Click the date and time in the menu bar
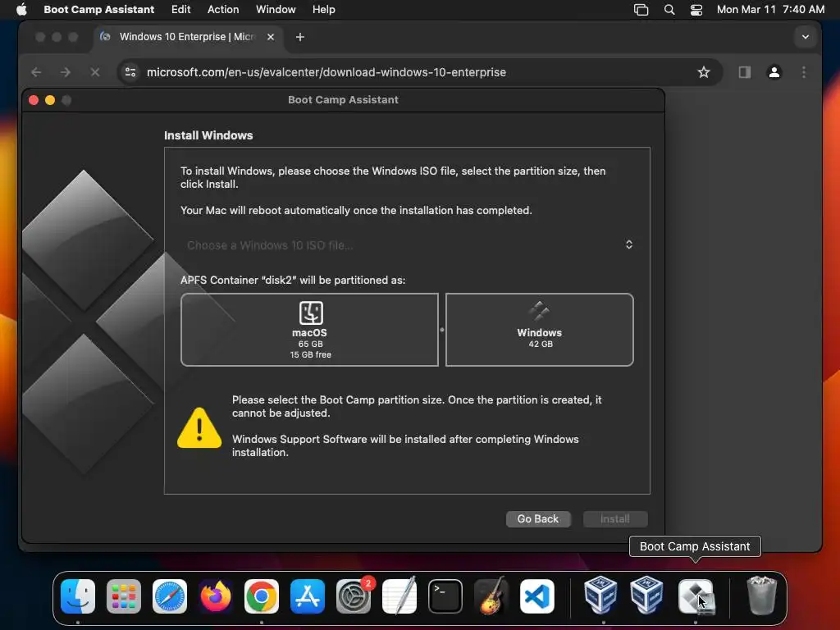This screenshot has height=630, width=840. 770,10
